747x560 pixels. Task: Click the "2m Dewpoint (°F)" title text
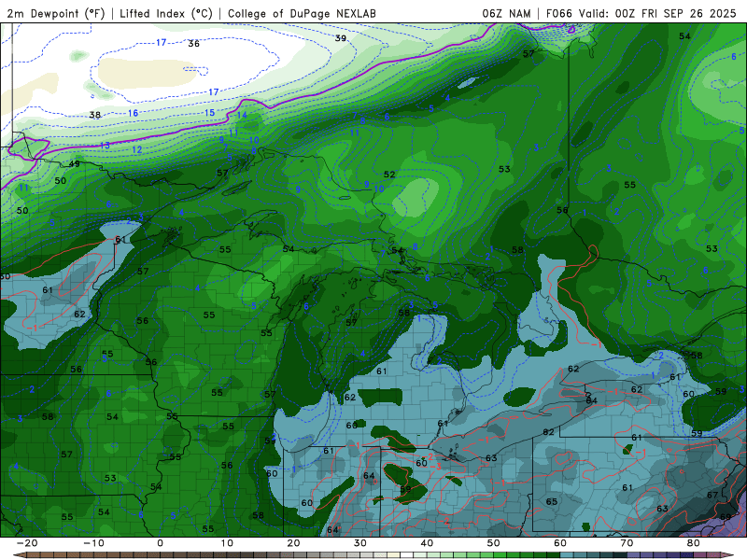click(56, 13)
